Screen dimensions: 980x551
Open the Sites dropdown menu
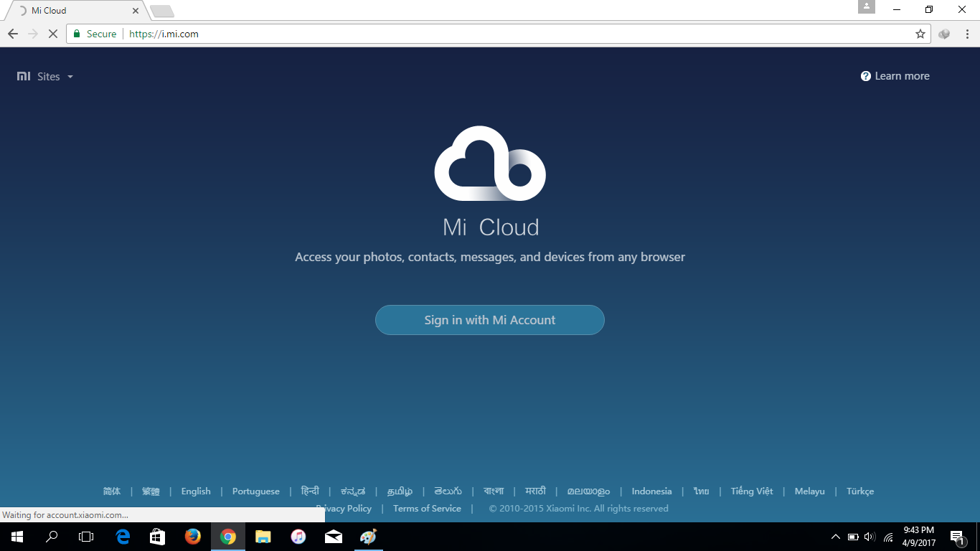(x=55, y=77)
